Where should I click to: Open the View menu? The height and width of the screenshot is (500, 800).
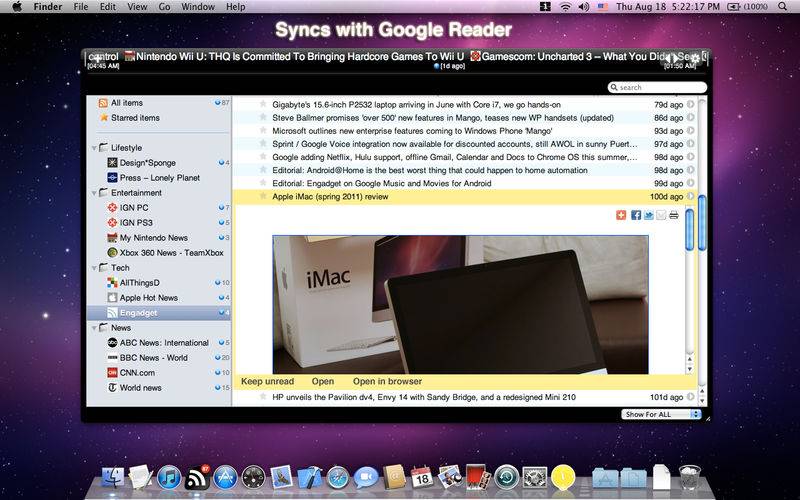pos(137,7)
